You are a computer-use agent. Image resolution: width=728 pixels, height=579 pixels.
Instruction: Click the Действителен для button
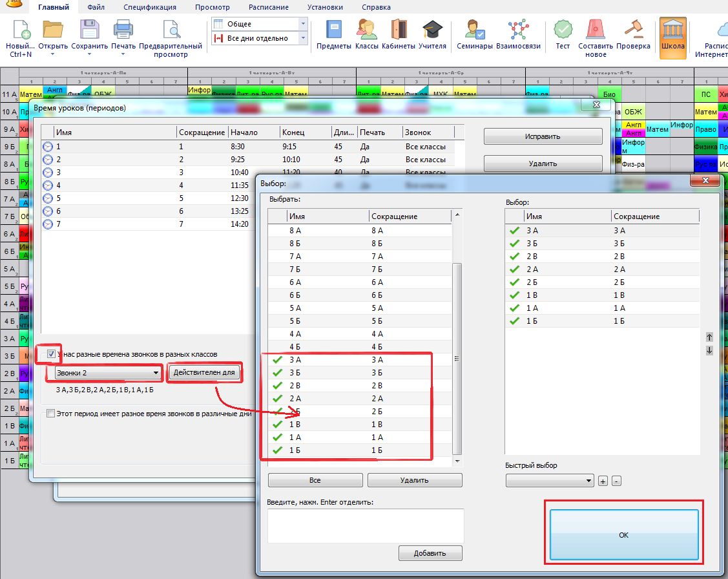[x=204, y=372]
